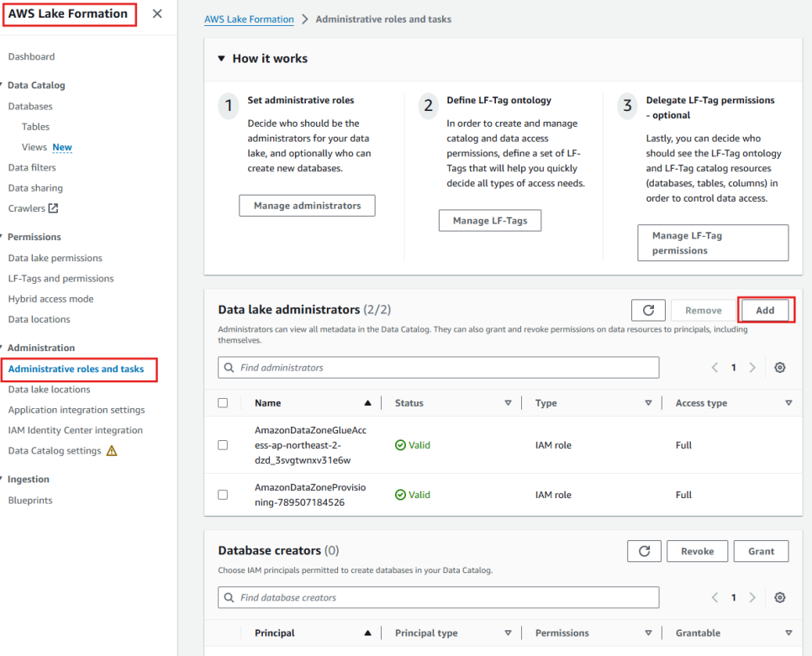This screenshot has height=656, width=812.
Task: Go to next page of database creators
Action: click(752, 597)
